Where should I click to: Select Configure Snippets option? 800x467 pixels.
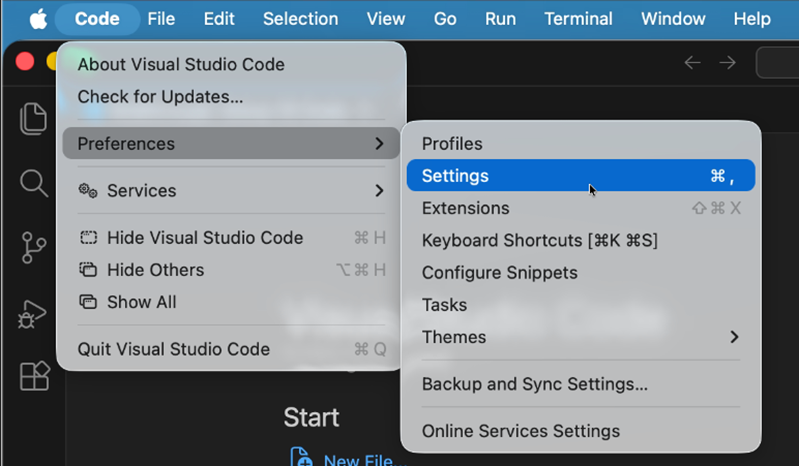tap(499, 273)
